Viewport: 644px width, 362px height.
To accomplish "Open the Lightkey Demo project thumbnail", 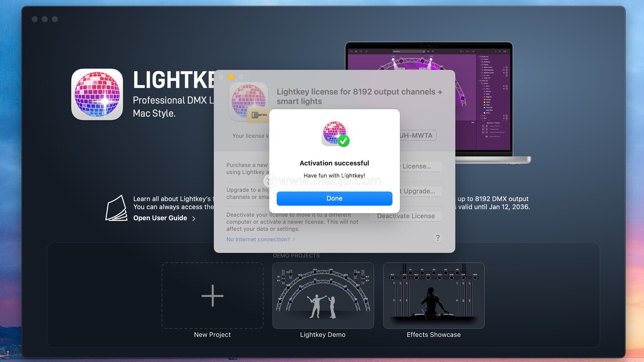I will (x=323, y=296).
